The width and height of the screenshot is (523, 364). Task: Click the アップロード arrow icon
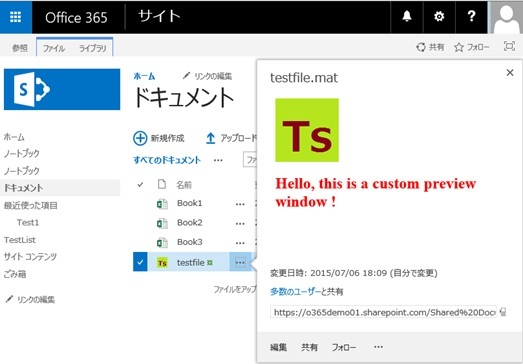click(x=210, y=138)
